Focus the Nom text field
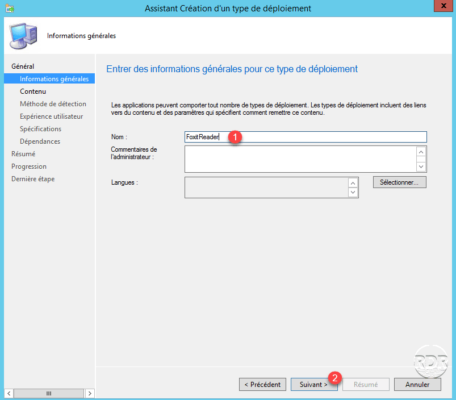The image size is (456, 400). [305, 137]
